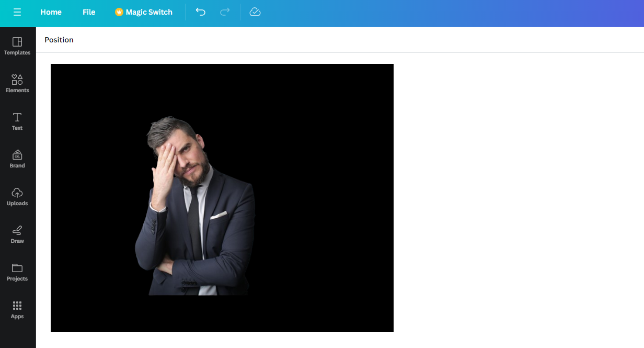Open the hamburger main menu
This screenshot has height=348, width=644.
tap(17, 12)
